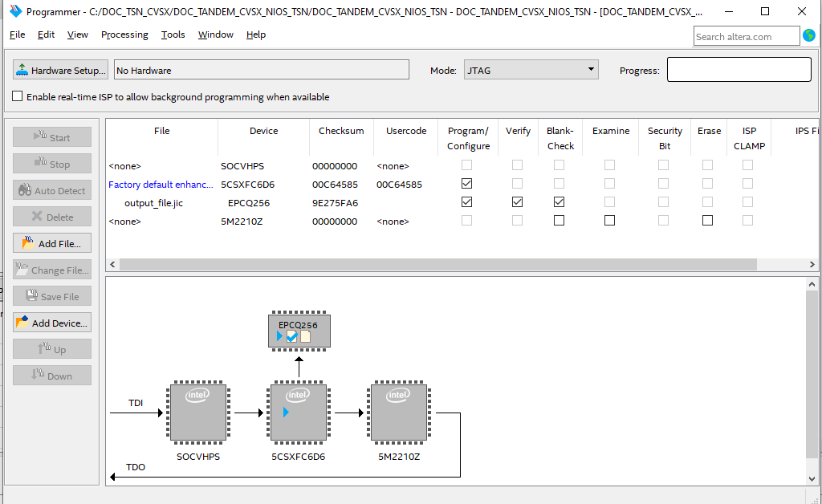822x504 pixels.
Task: Click the Security Bit column header
Action: 665,138
